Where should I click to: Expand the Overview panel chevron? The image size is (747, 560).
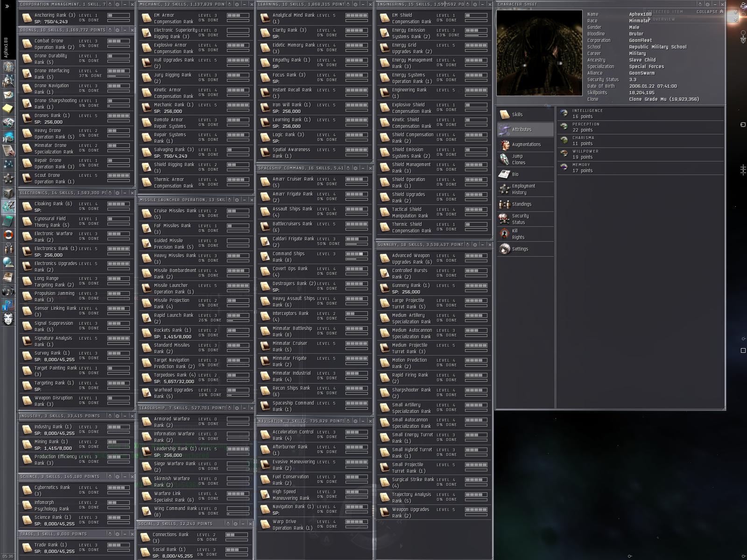pyautogui.click(x=736, y=20)
